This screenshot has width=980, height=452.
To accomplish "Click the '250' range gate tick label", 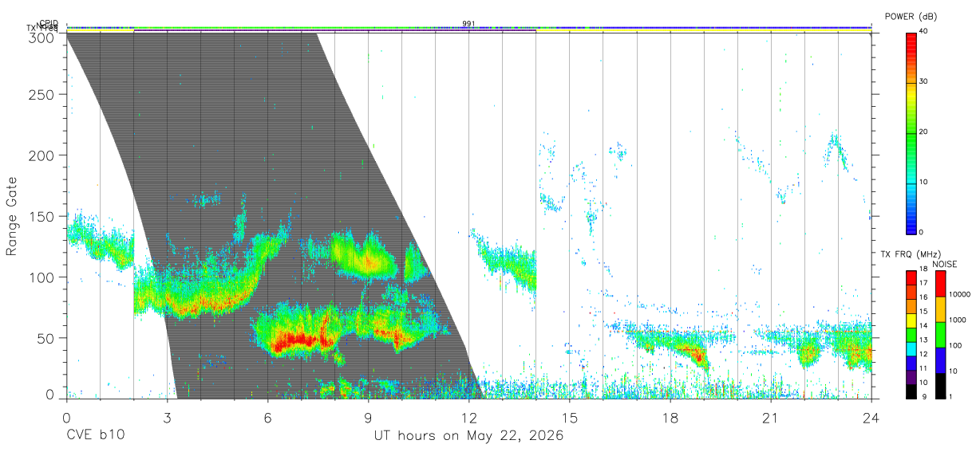I will [43, 95].
